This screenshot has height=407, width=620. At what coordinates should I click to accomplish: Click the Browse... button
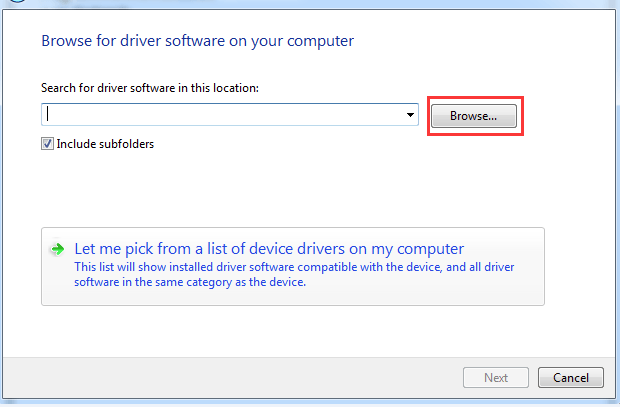point(474,116)
